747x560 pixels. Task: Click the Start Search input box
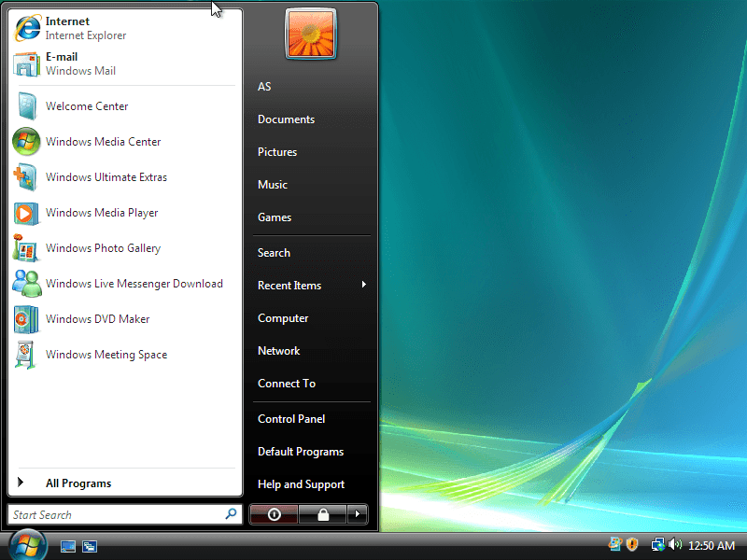click(125, 514)
